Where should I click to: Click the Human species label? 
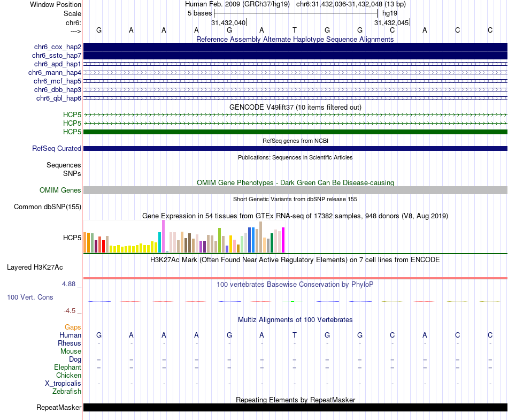point(70,335)
